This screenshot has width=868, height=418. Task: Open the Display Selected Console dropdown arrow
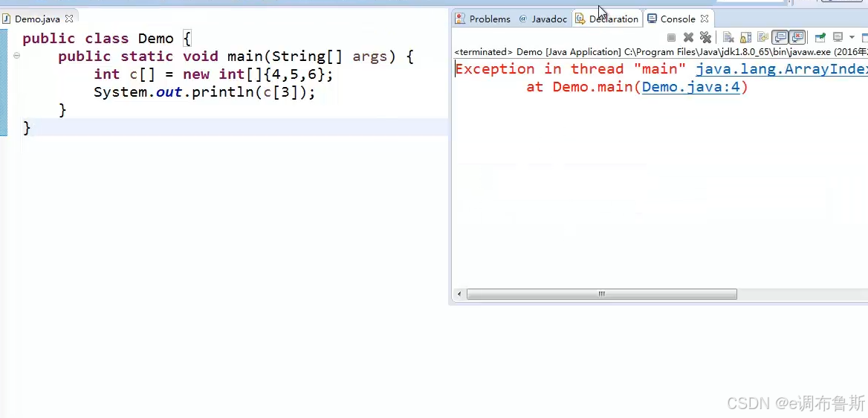click(x=852, y=37)
